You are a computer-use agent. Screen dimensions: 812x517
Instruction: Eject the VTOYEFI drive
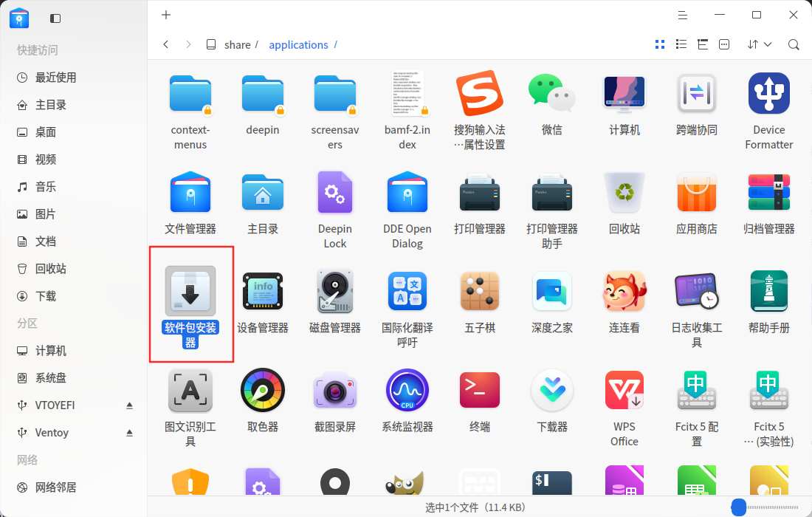click(x=129, y=405)
